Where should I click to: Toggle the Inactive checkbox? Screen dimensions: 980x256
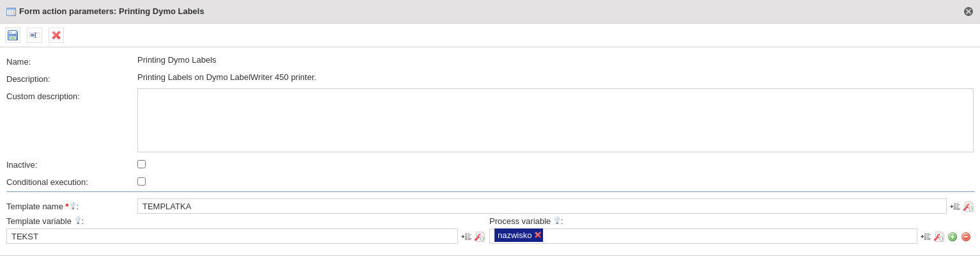point(141,164)
